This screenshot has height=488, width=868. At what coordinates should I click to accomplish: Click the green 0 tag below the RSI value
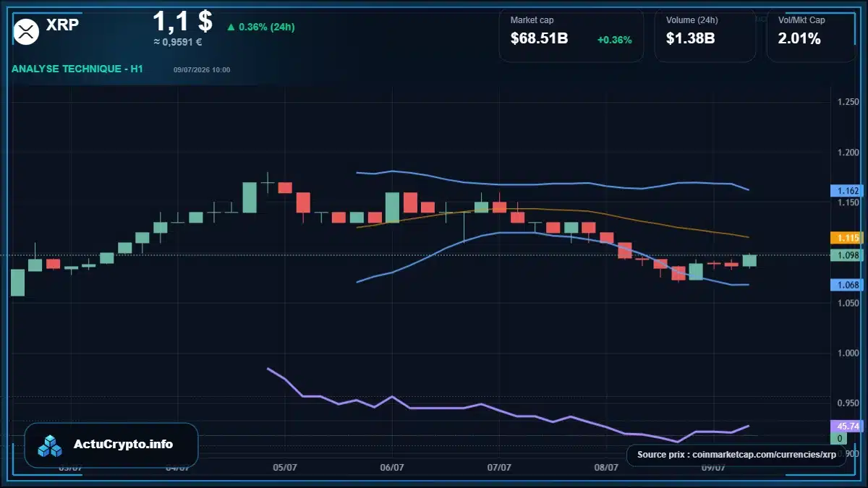coord(840,439)
